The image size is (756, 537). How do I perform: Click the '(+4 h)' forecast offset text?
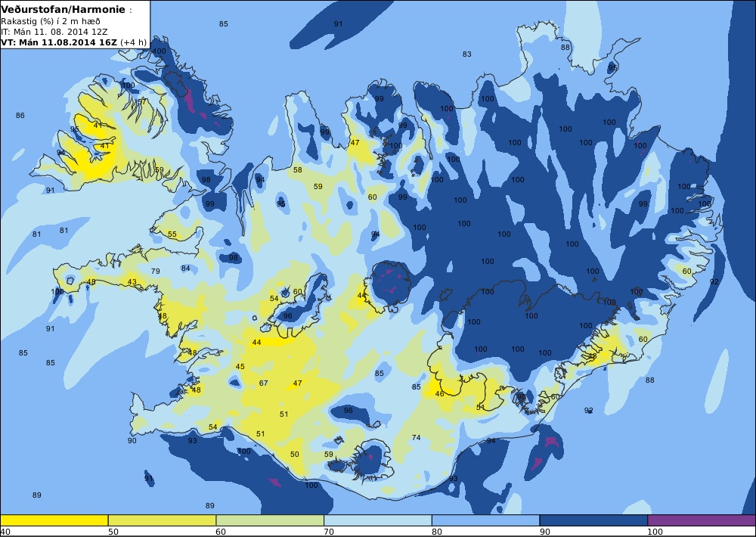133,42
